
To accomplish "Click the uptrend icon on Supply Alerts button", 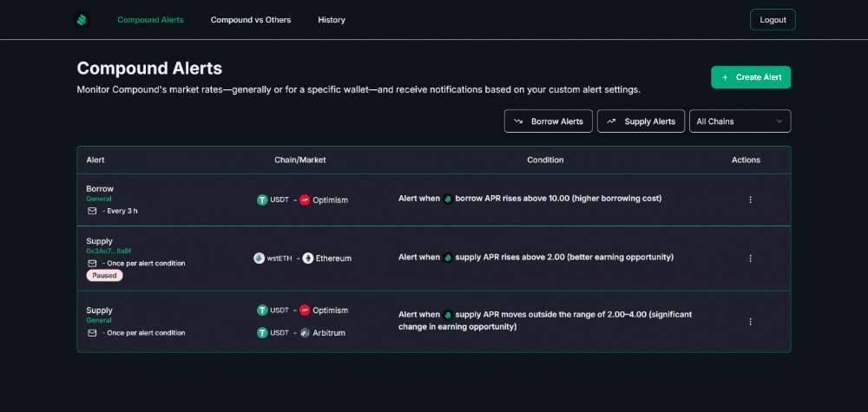I will tap(612, 121).
